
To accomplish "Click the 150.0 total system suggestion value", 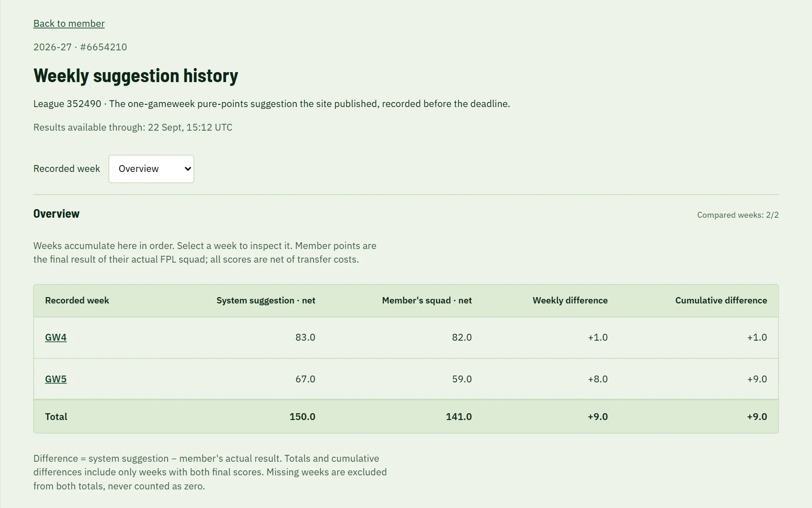I will pos(302,417).
